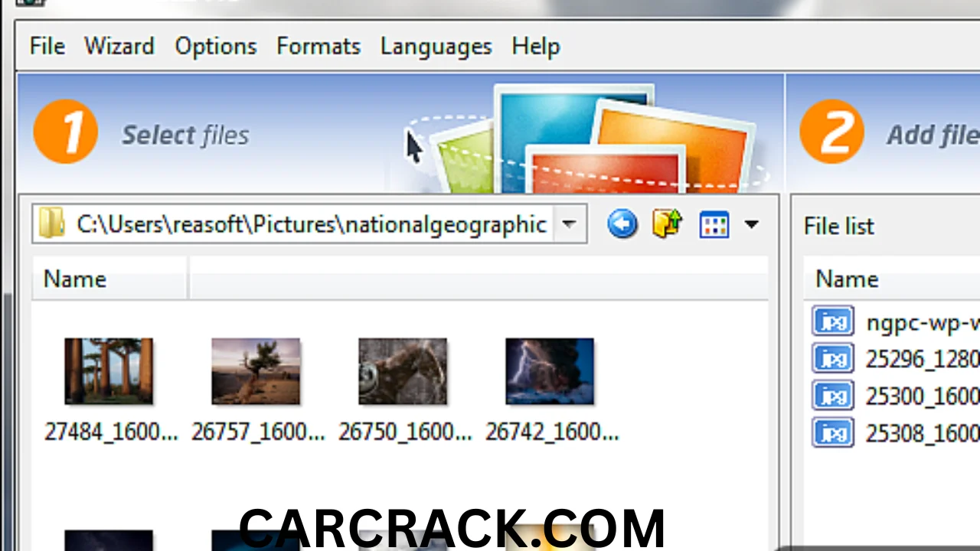Select the lone tree thumbnail 26757_1600
Image resolution: width=980 pixels, height=551 pixels.
[256, 371]
